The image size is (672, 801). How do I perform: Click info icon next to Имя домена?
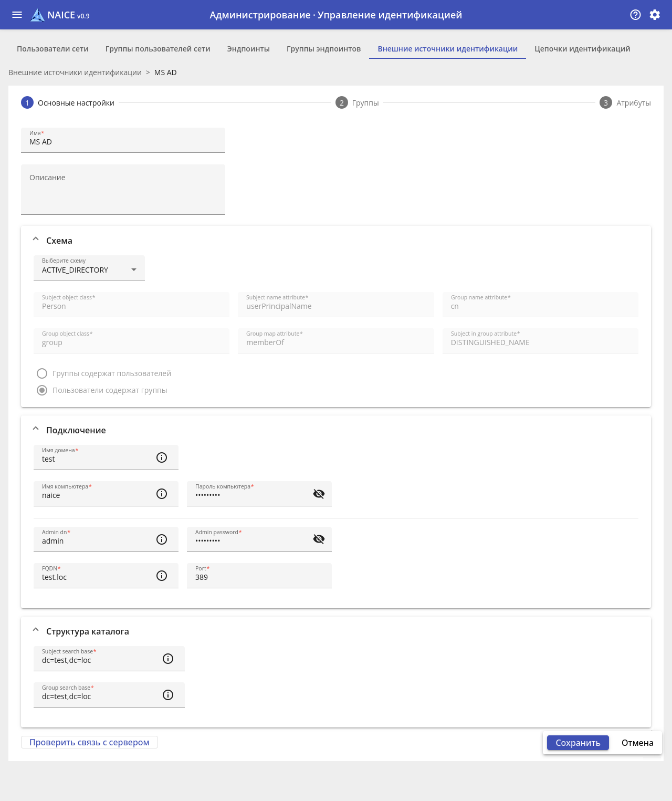pos(162,457)
